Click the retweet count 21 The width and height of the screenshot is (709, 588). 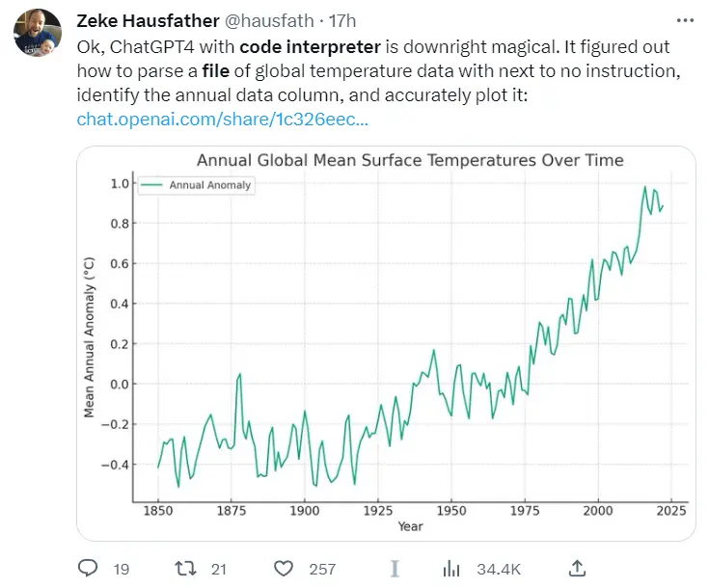(219, 570)
